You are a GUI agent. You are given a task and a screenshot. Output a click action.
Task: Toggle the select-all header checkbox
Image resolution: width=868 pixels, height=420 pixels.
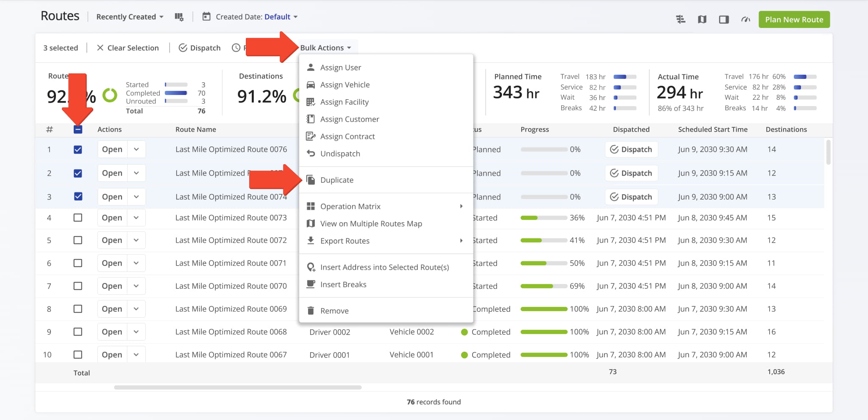tap(78, 129)
